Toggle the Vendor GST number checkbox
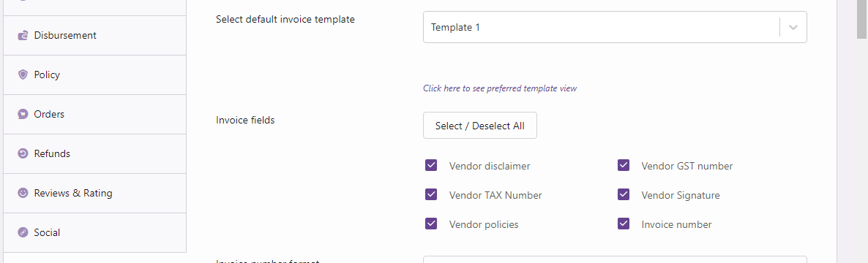This screenshot has width=868, height=263. 624,165
